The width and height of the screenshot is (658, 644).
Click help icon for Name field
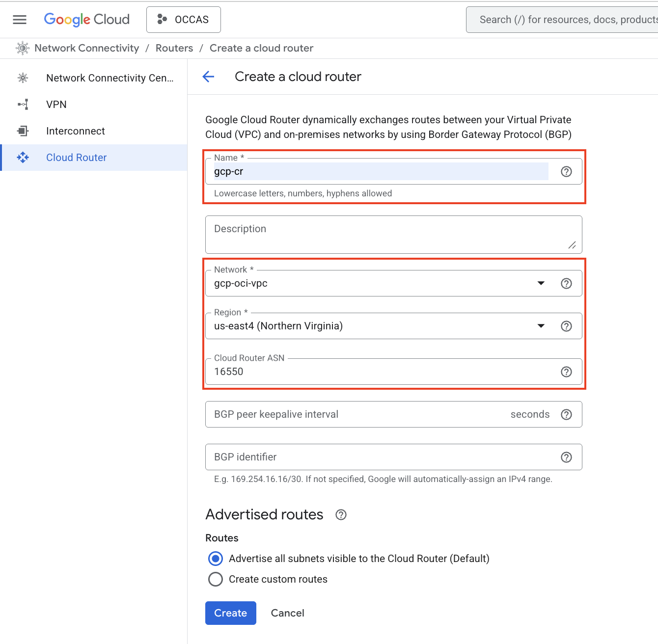(566, 171)
